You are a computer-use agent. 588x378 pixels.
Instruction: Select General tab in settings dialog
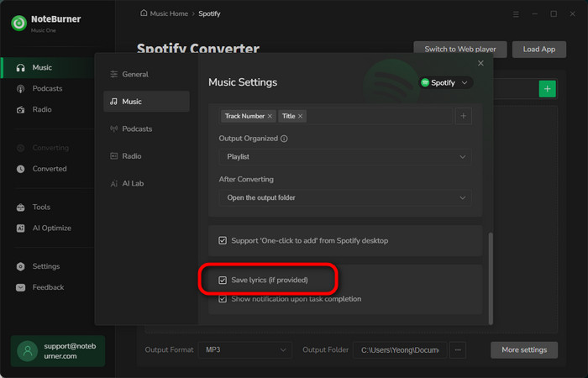pyautogui.click(x=146, y=74)
